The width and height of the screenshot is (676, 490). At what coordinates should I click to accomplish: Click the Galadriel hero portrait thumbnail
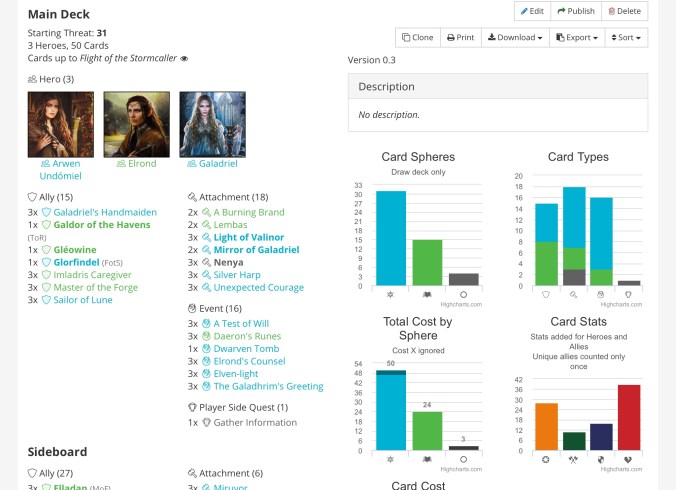212,124
